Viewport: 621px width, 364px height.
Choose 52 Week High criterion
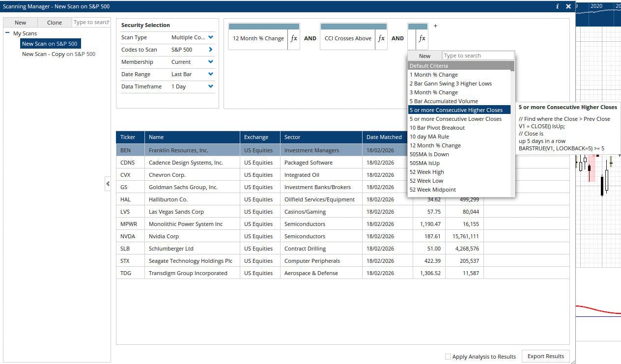click(459, 172)
